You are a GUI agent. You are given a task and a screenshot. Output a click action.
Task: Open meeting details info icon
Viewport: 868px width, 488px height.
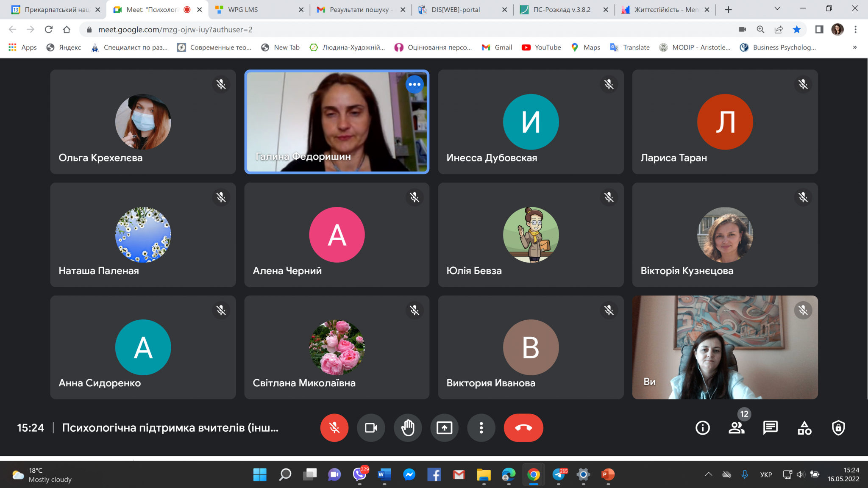(x=702, y=428)
